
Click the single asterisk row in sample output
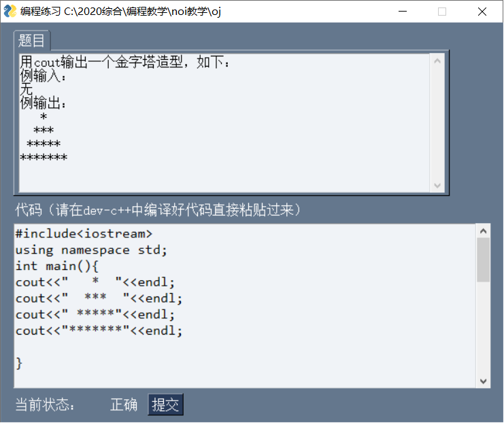click(44, 116)
